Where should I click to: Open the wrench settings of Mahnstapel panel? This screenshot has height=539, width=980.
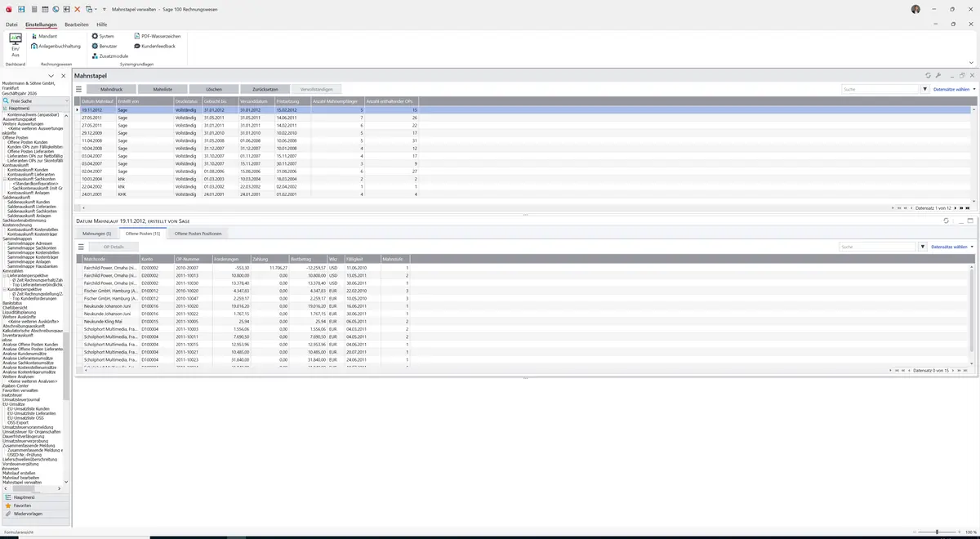click(938, 75)
